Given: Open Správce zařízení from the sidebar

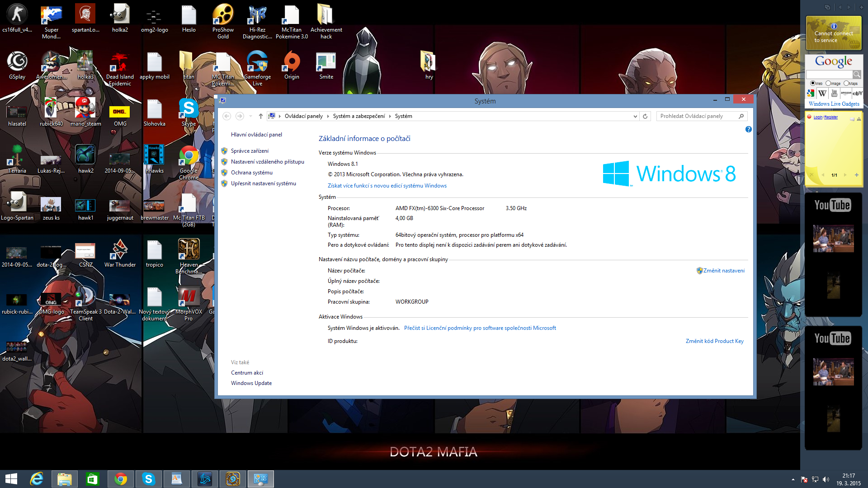Looking at the screenshot, I should [x=250, y=151].
